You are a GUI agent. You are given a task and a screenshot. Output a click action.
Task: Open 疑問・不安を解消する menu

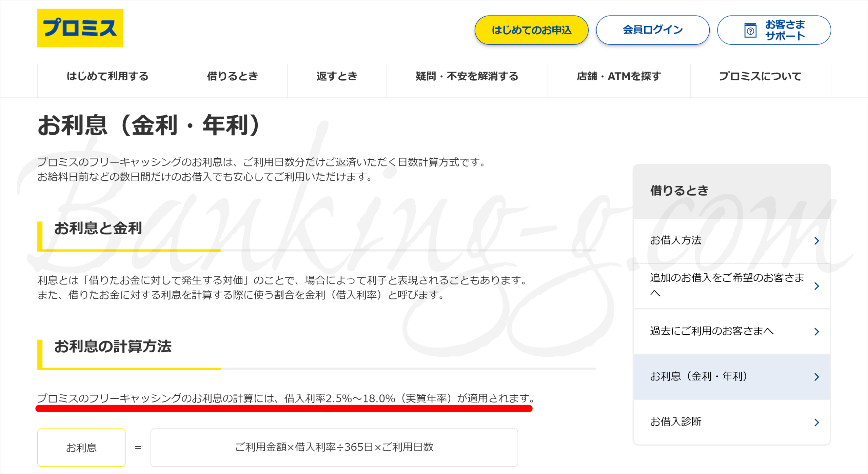[x=467, y=76]
